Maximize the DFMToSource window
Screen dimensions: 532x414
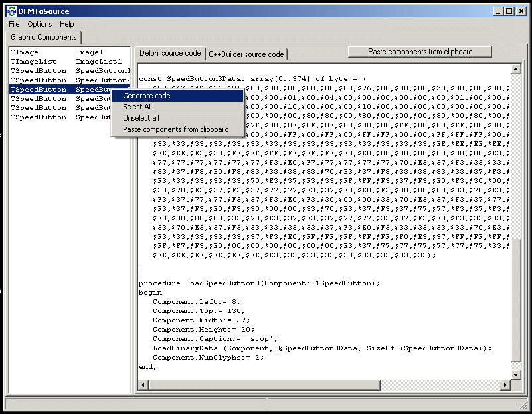[x=509, y=11]
